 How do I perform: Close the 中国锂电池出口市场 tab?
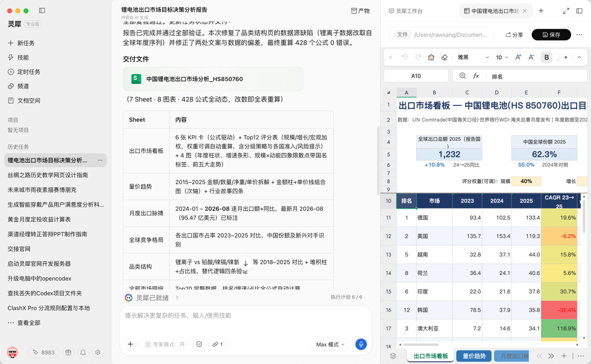(x=525, y=11)
